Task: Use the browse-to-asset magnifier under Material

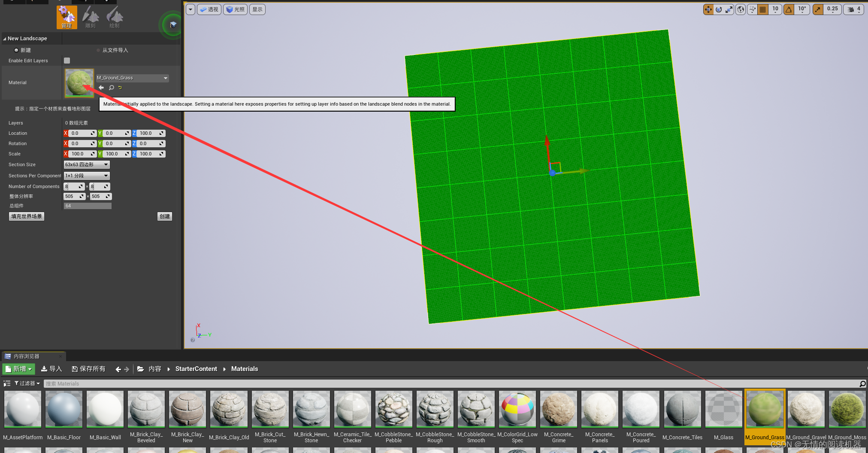Action: [111, 88]
